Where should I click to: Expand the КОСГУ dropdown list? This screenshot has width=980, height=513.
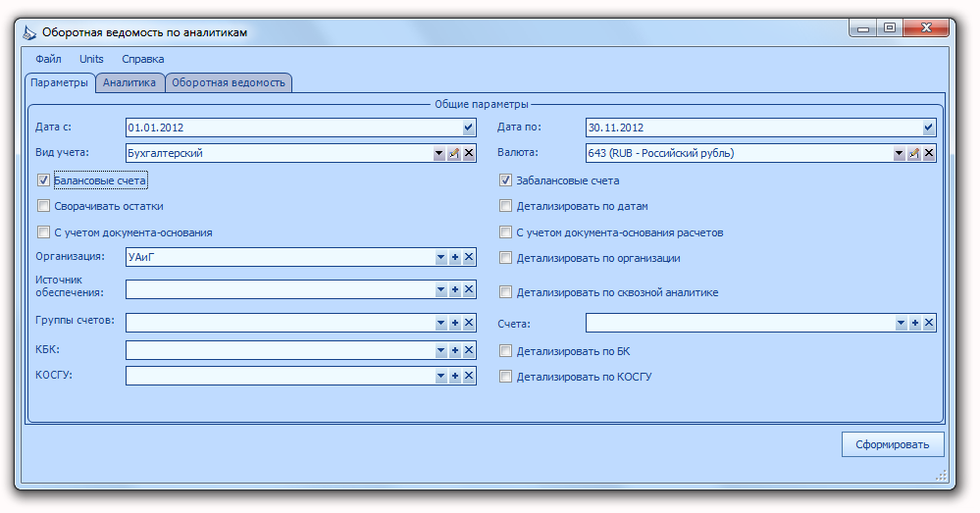(x=440, y=376)
